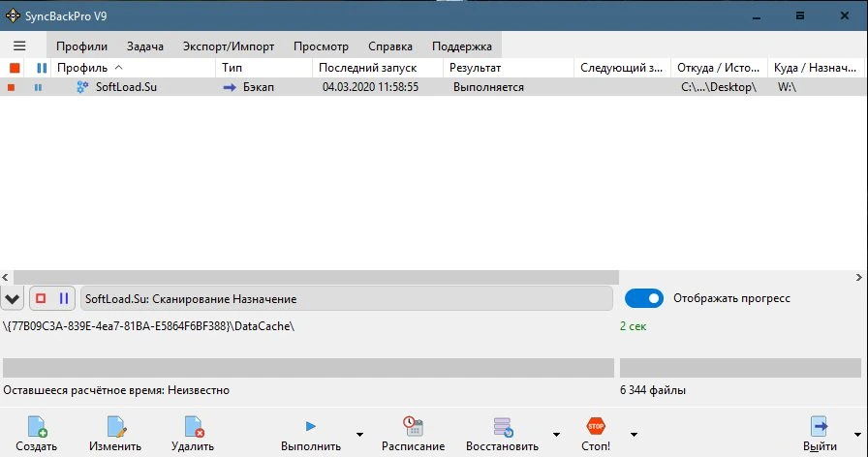Click the smaller progress bar above files count
The width and height of the screenshot is (868, 457).
[740, 368]
